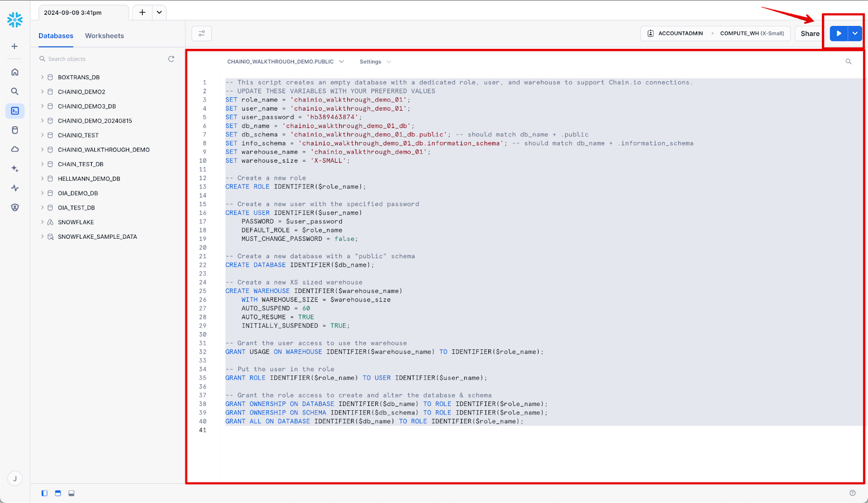Switch to the Databases tab
Screen dimensions: 868x503
click(x=56, y=36)
